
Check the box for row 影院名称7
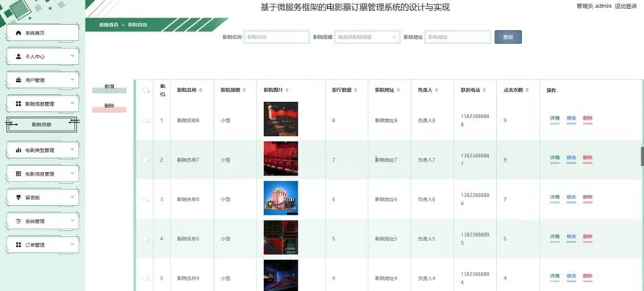146,159
